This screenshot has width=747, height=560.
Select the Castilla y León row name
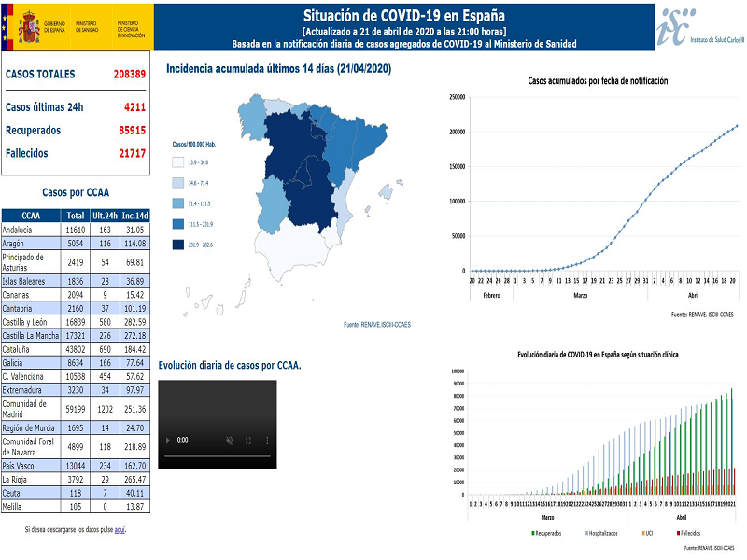(24, 322)
